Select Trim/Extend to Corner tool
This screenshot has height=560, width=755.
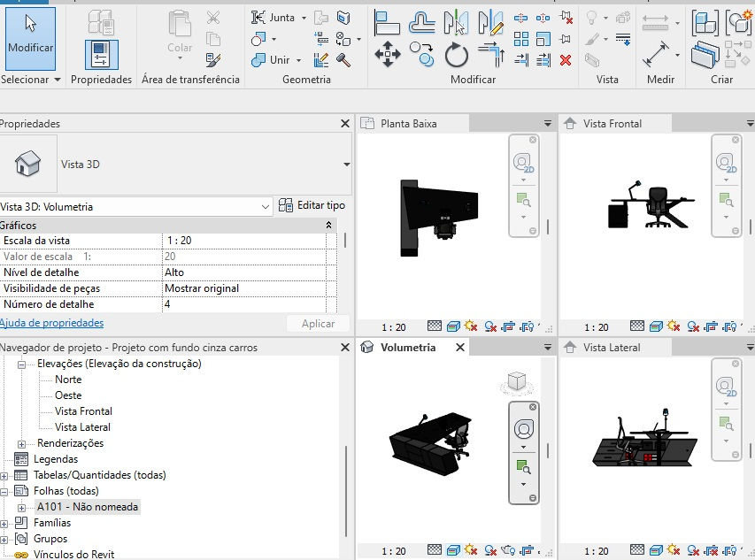pos(491,54)
